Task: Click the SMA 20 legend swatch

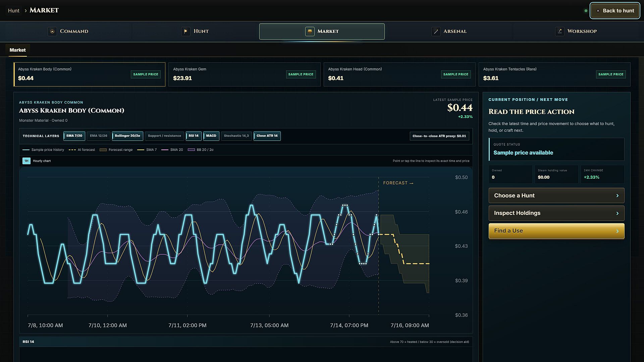Action: pos(165,150)
